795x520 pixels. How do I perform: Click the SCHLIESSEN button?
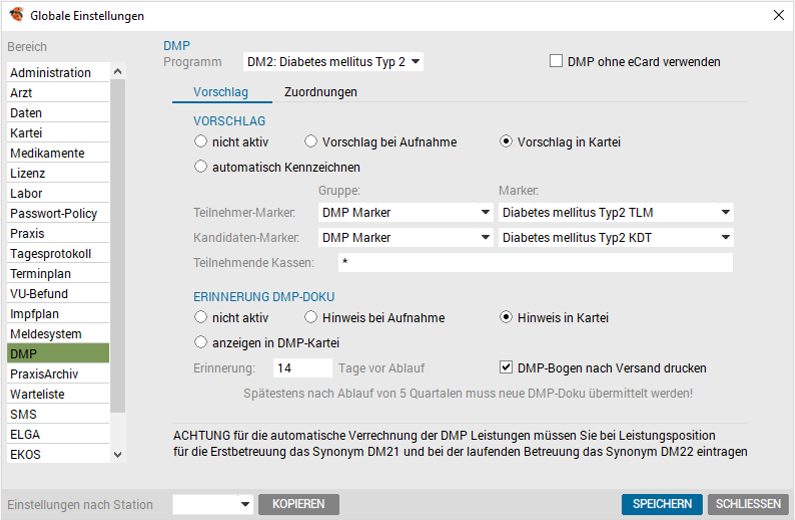tap(748, 504)
